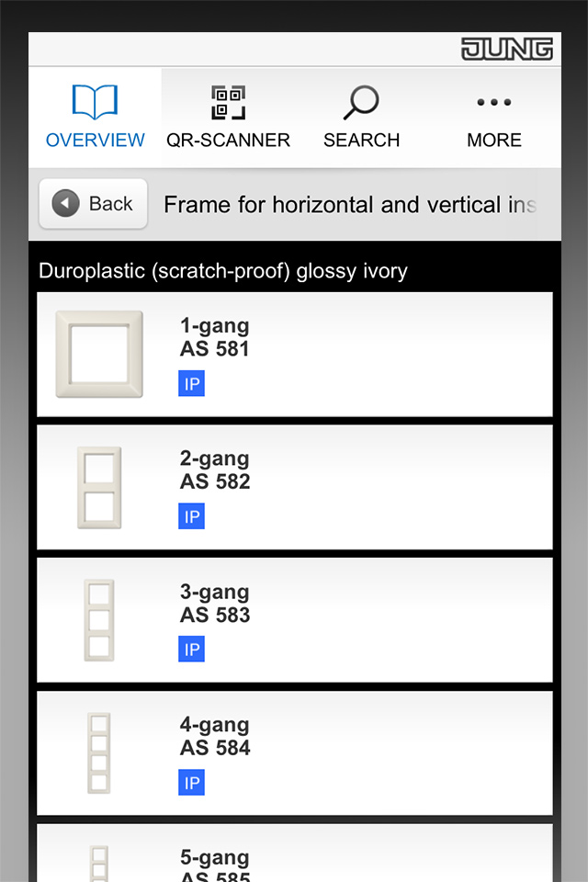Open the partially visible 5-gang item

click(295, 853)
